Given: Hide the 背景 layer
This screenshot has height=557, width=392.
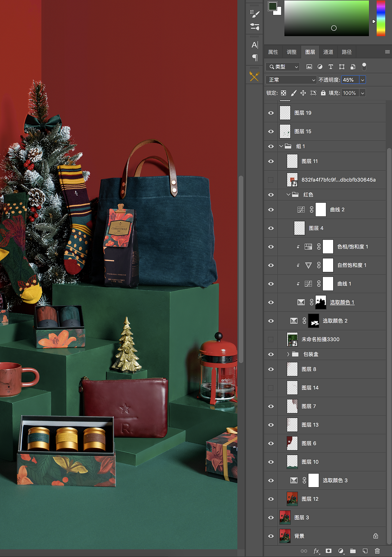Looking at the screenshot, I should coord(271,536).
